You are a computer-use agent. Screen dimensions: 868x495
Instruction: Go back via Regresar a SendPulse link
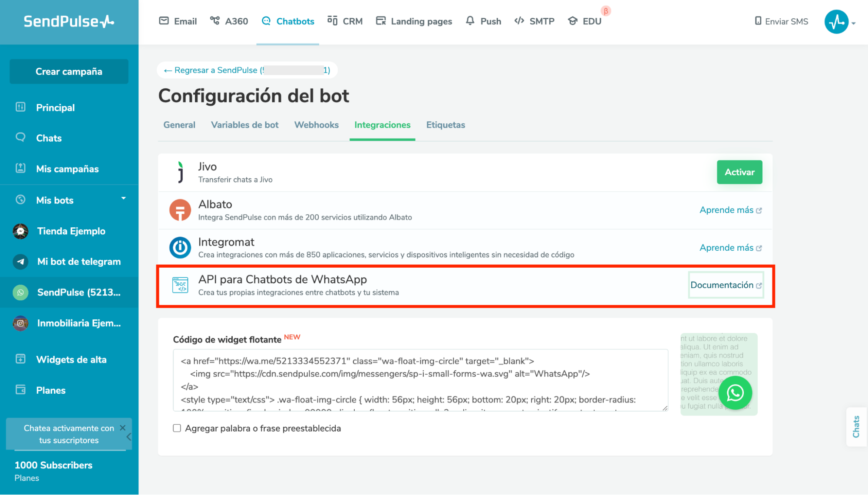click(247, 70)
